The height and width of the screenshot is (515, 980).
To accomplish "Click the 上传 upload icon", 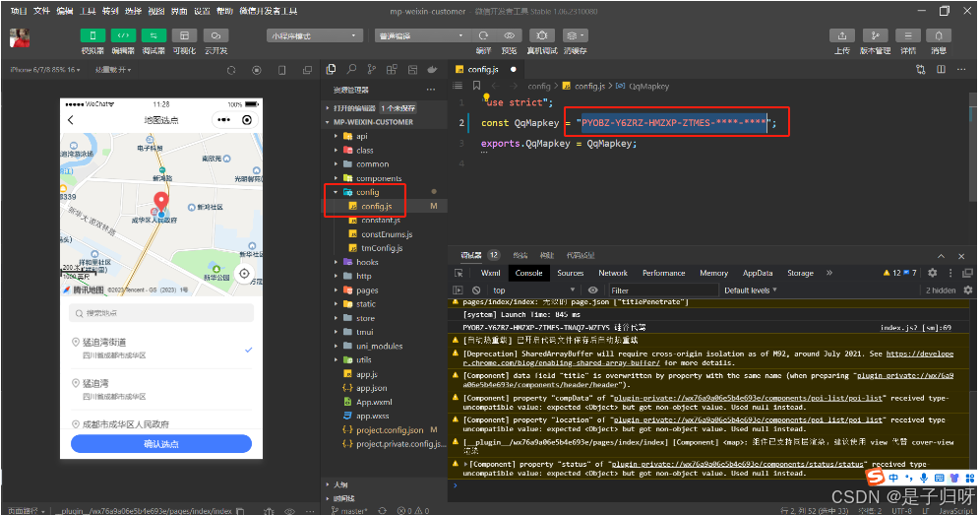I will 842,35.
